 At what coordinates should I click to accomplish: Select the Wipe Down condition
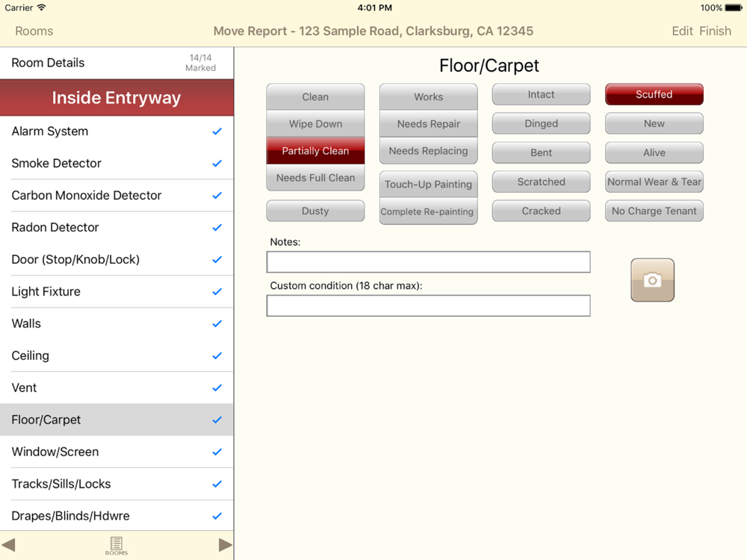tap(315, 124)
